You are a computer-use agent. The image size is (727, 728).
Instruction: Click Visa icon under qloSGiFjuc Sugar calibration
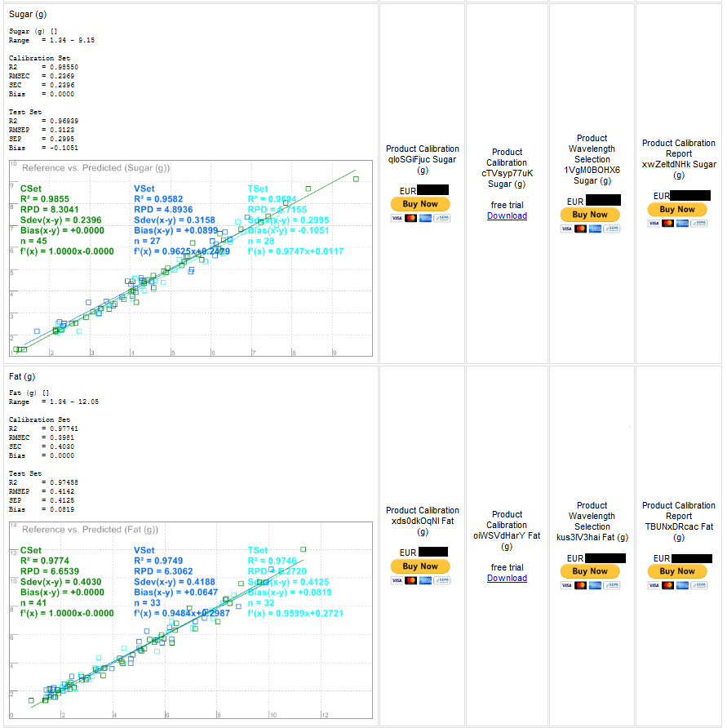pos(397,218)
